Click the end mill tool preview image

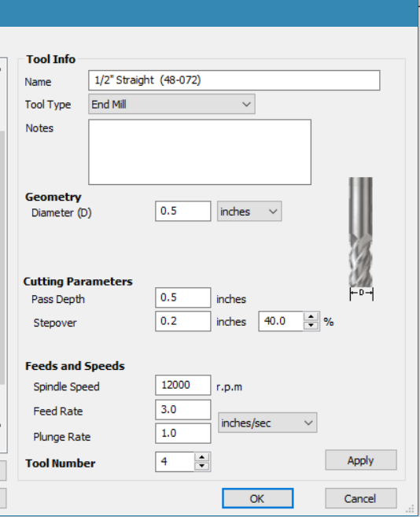[x=361, y=238]
